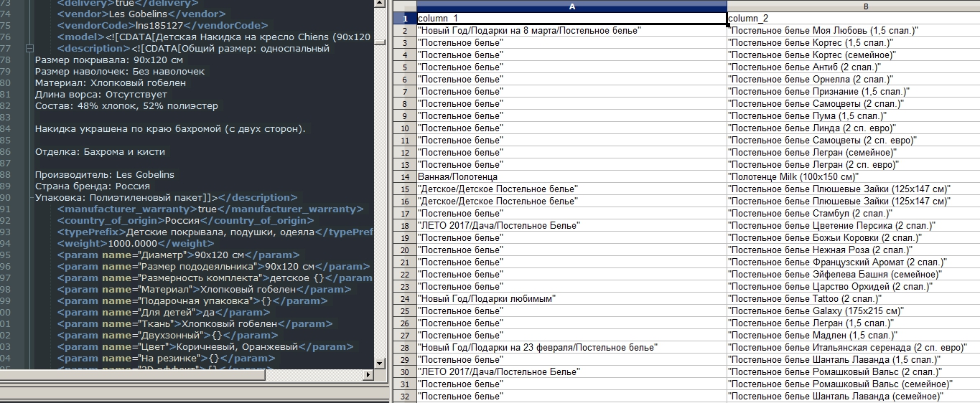Screen dimensions: 980x403
Task: Click editor line "Материал: Хлопковый гобелен"
Action: (x=111, y=83)
